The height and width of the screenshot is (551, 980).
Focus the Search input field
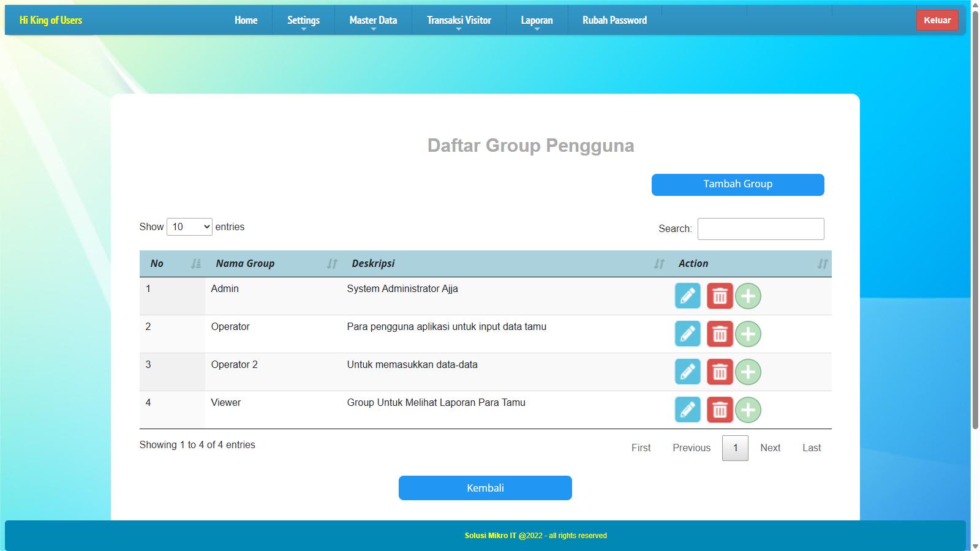tap(760, 229)
